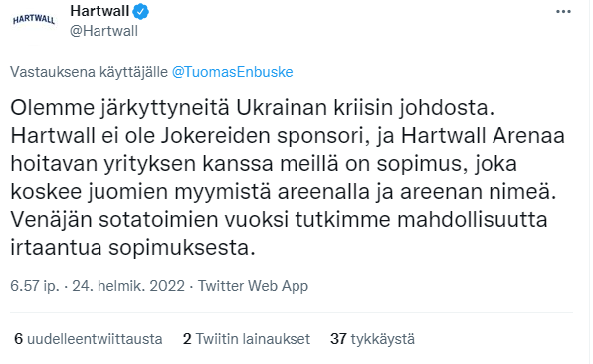Click the Vastauksena käyttäjälle label
This screenshot has height=364, width=593.
click(89, 72)
